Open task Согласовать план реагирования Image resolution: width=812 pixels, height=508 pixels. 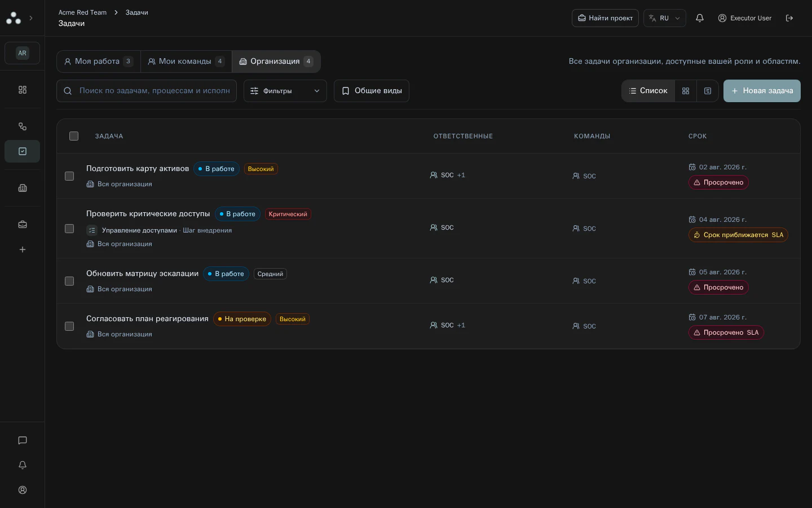coord(148,319)
